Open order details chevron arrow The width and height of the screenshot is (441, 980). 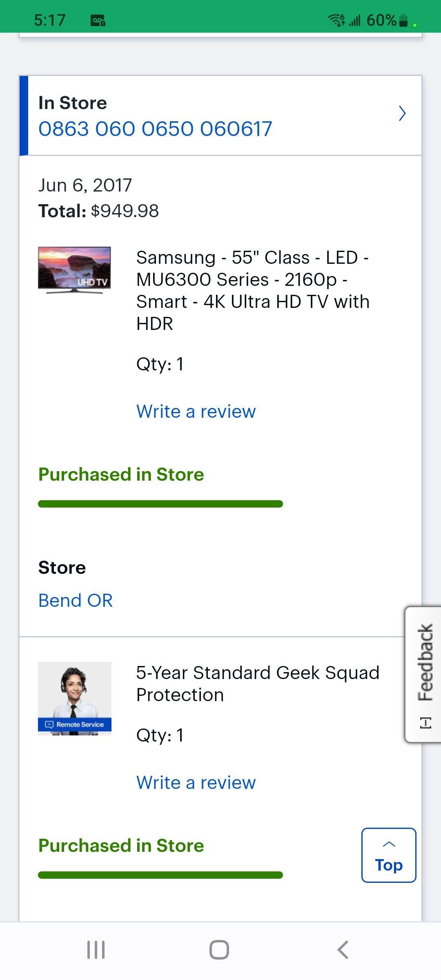point(402,114)
